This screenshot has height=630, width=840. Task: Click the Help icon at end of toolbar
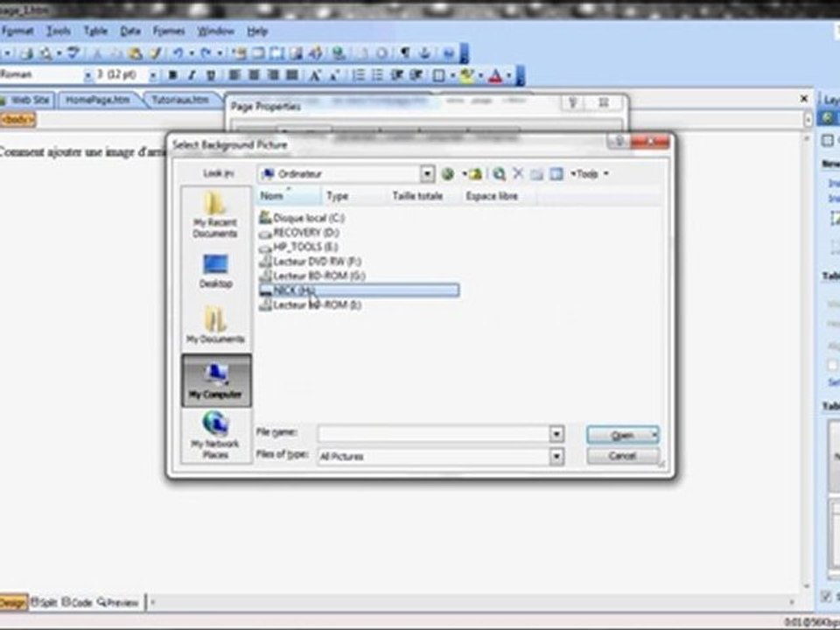[449, 52]
